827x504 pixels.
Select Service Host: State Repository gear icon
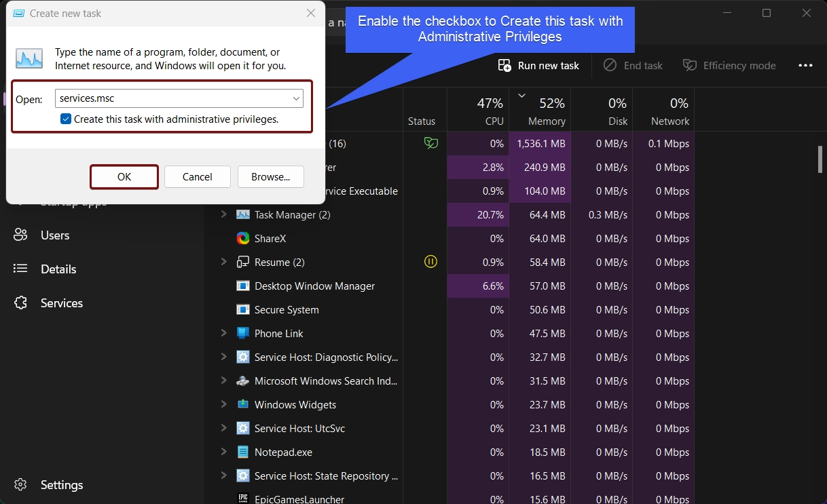(243, 476)
